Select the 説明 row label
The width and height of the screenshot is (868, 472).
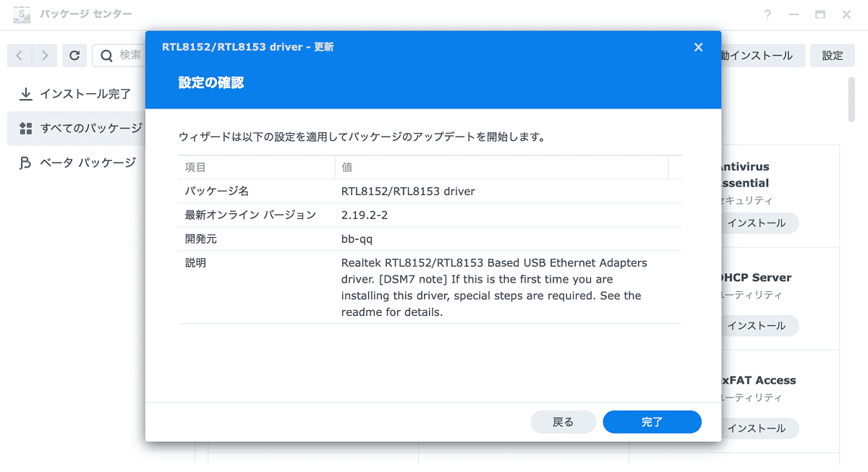pyautogui.click(x=195, y=262)
